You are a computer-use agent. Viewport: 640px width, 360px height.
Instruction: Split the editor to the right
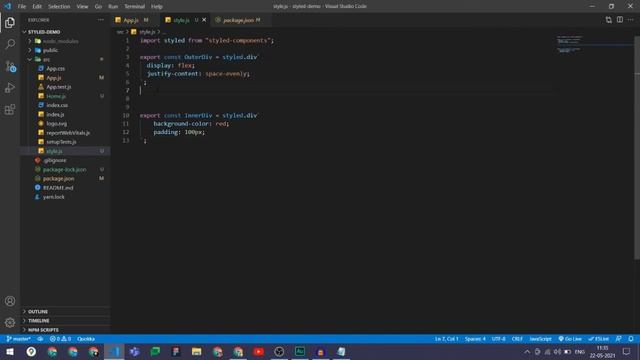(620, 20)
